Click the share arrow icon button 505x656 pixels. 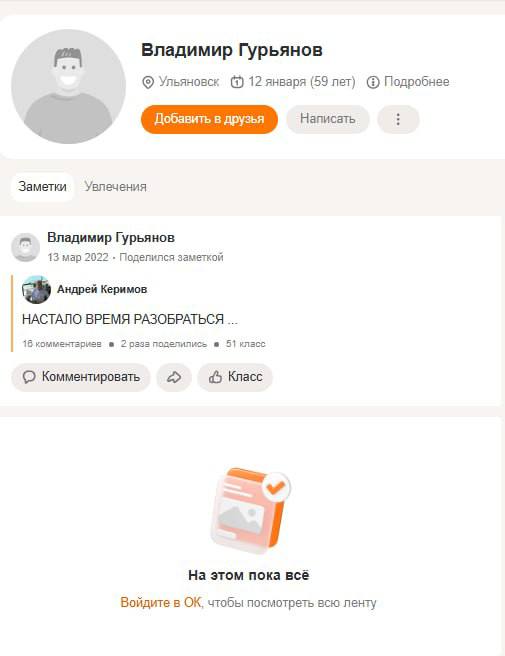coord(174,377)
